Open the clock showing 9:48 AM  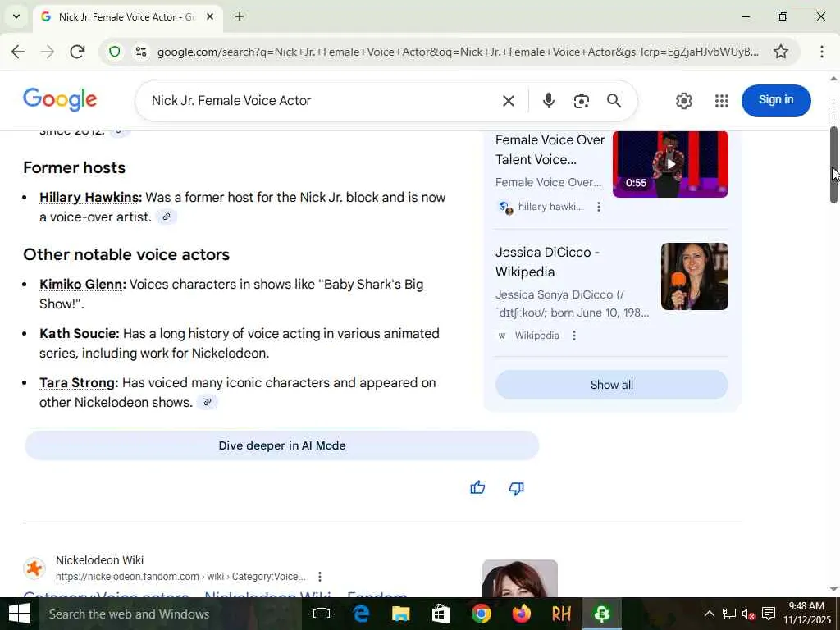pyautogui.click(x=807, y=614)
